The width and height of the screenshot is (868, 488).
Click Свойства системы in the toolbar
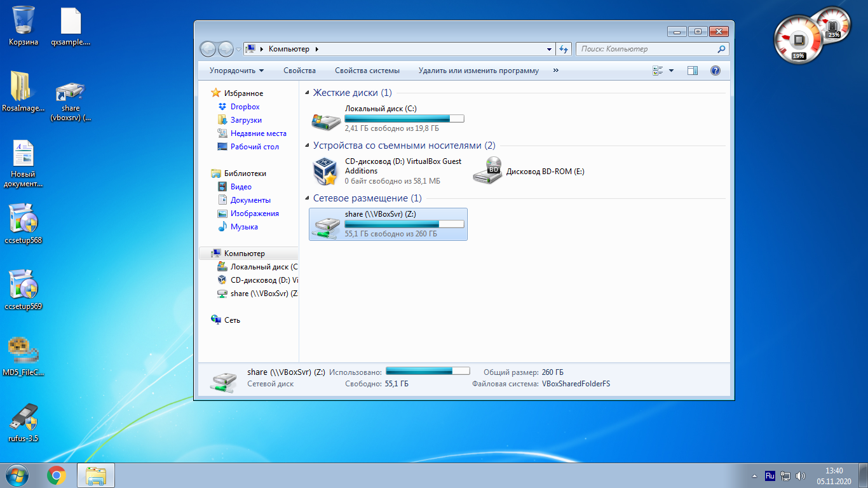[x=367, y=71]
